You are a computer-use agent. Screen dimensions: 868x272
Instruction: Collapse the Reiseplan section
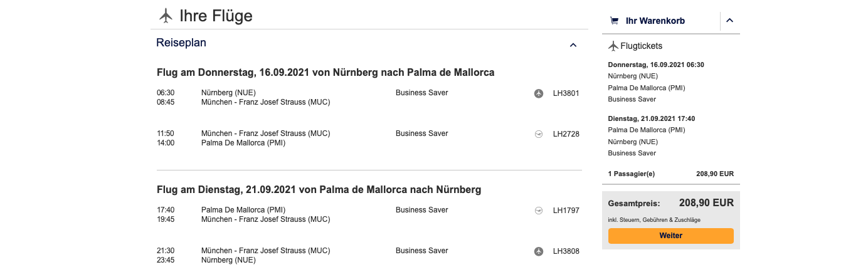tap(573, 45)
